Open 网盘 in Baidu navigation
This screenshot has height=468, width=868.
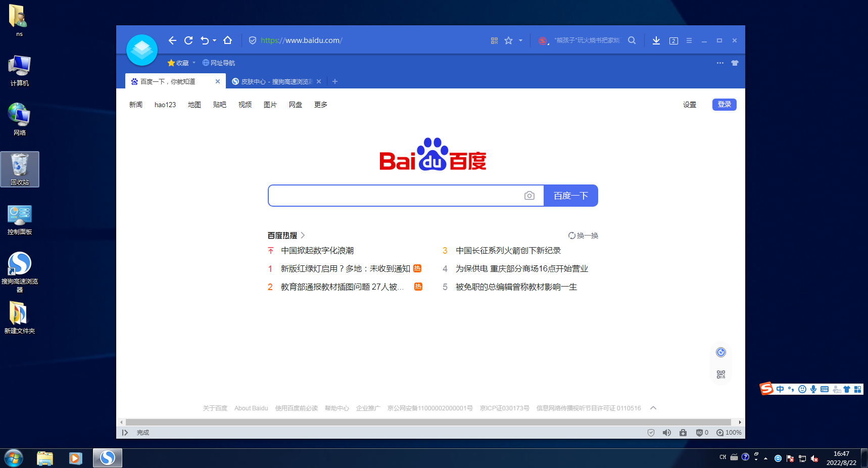[296, 105]
